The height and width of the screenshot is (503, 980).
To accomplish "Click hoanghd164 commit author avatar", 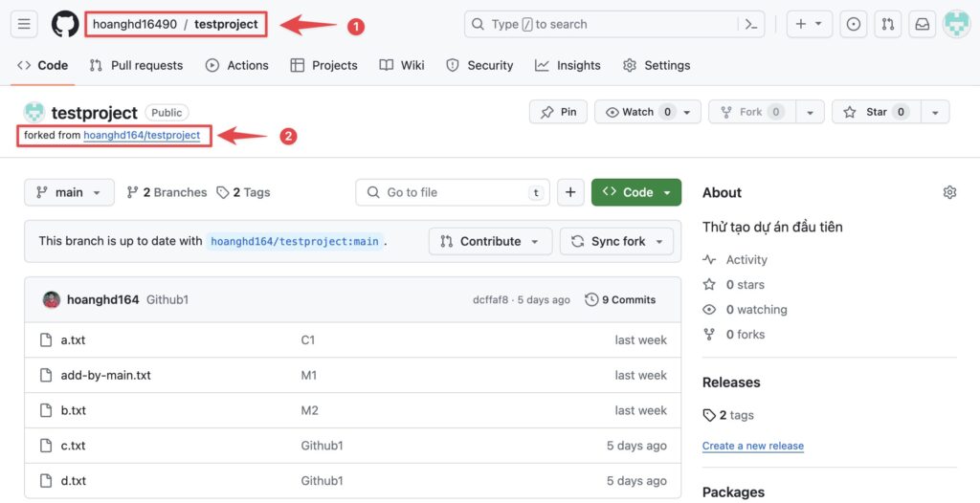I will [52, 300].
